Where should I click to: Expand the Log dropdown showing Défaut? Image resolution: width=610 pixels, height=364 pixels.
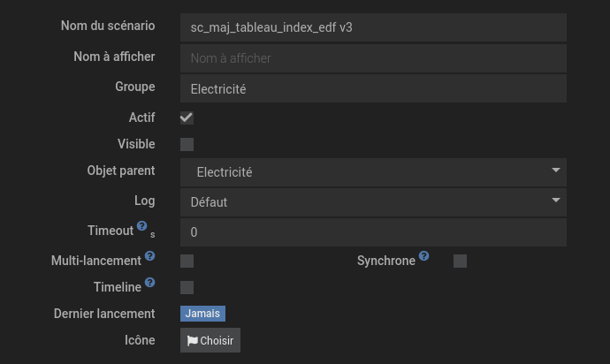click(373, 202)
